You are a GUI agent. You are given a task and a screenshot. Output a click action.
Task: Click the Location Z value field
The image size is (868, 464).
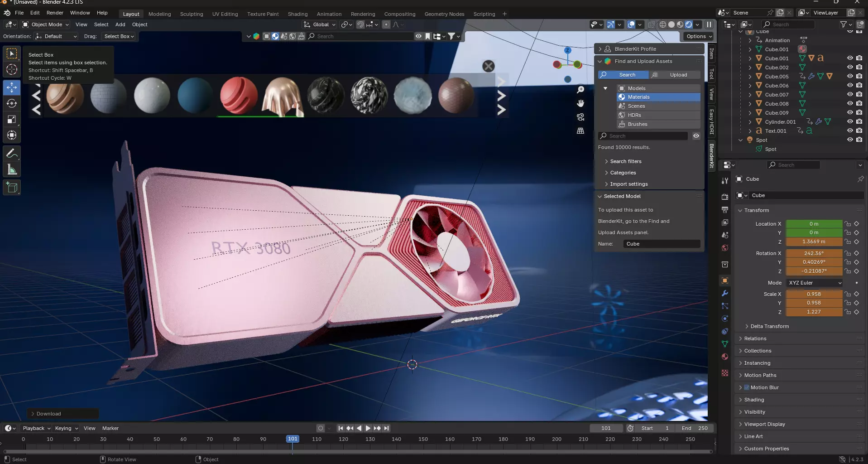(814, 242)
